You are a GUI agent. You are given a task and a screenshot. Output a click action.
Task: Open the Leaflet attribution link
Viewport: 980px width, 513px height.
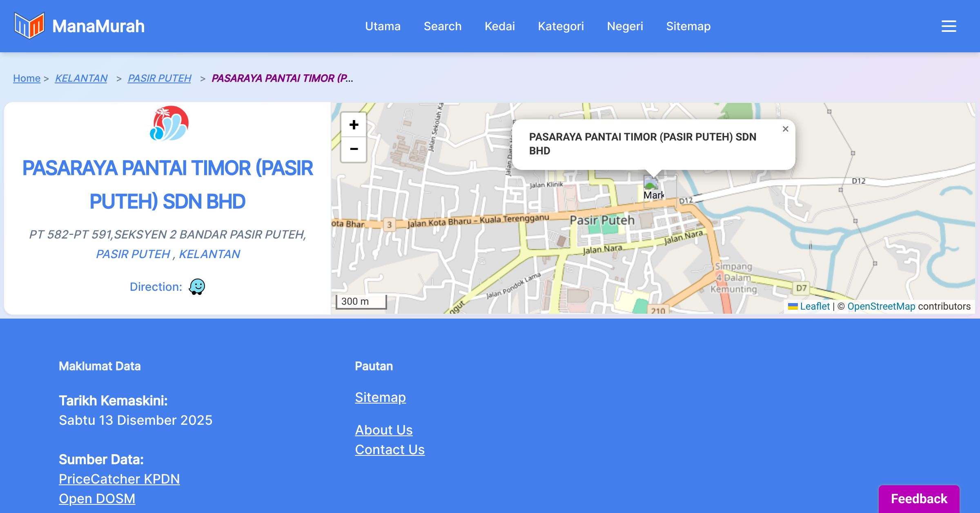(x=815, y=306)
